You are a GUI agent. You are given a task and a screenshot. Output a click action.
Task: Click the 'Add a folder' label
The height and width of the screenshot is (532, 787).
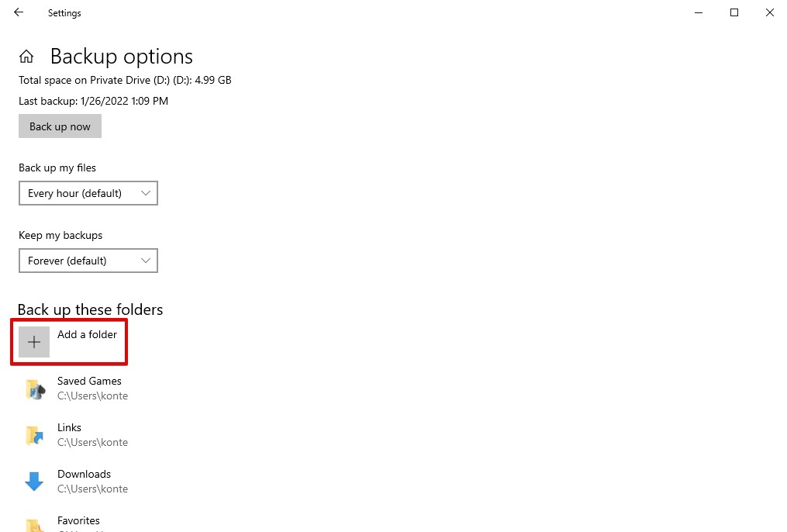[x=87, y=334]
